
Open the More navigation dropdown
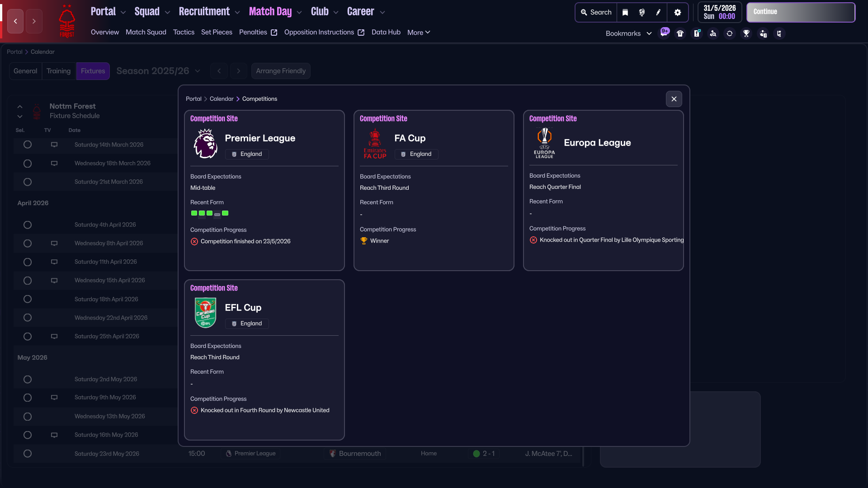(x=419, y=33)
